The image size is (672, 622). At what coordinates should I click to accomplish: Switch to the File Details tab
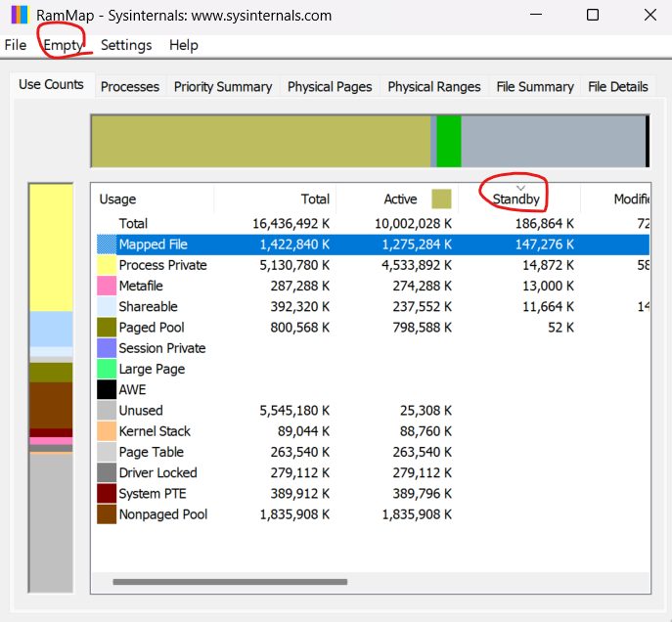(x=617, y=86)
